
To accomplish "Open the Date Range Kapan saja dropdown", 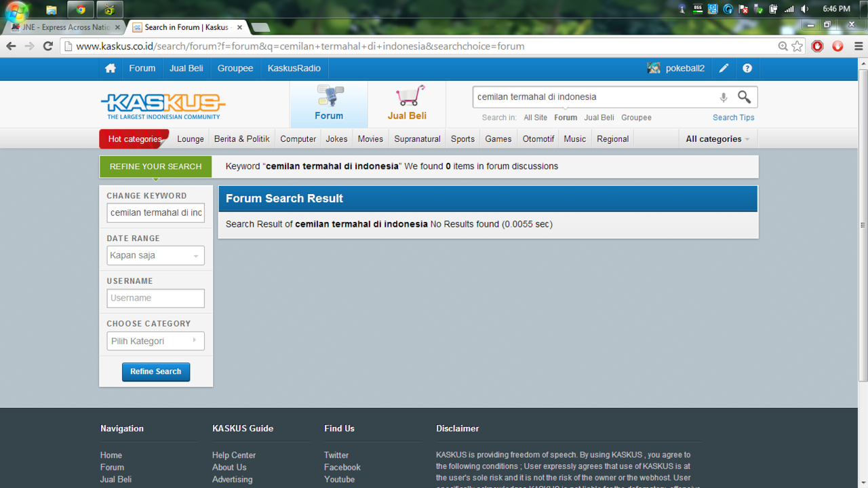I will pos(155,256).
